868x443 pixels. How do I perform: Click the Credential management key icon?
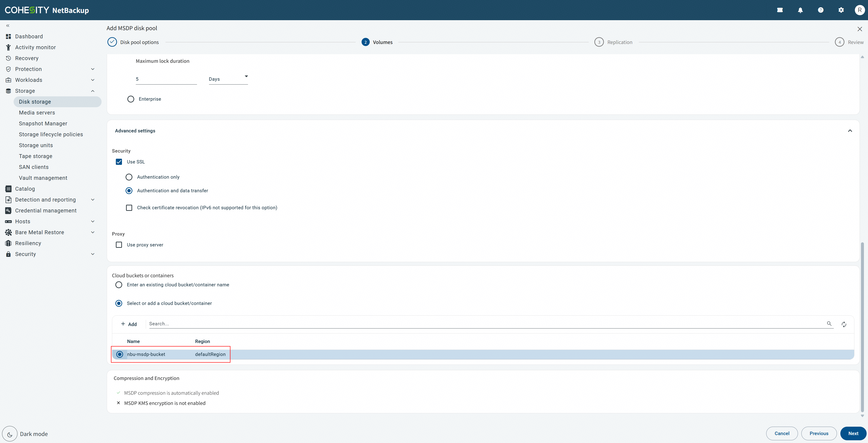[8, 211]
